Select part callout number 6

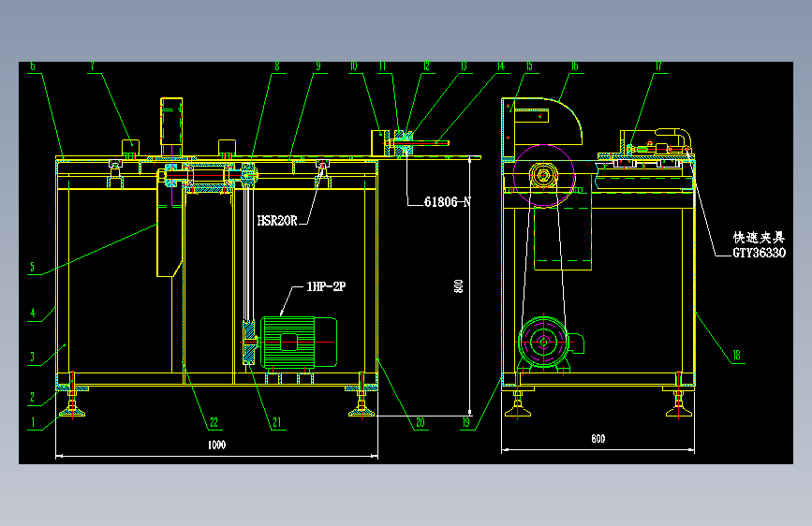tap(33, 66)
